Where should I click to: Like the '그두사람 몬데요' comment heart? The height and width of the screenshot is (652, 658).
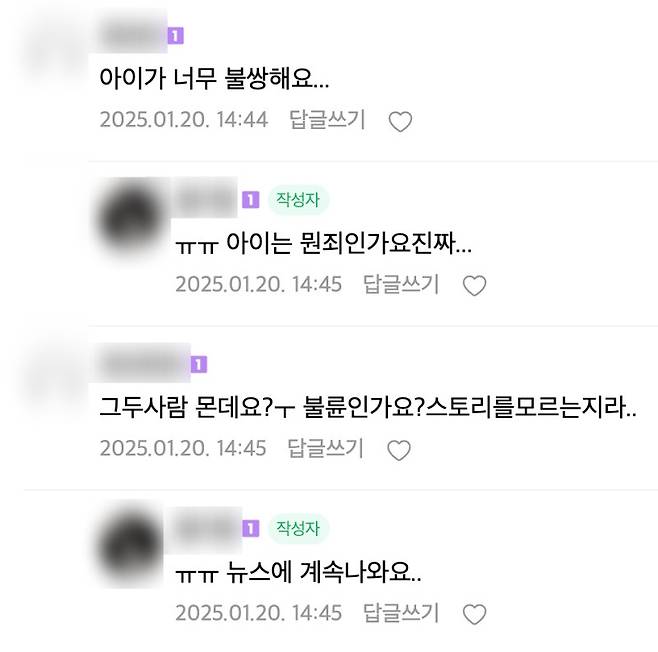click(x=399, y=450)
